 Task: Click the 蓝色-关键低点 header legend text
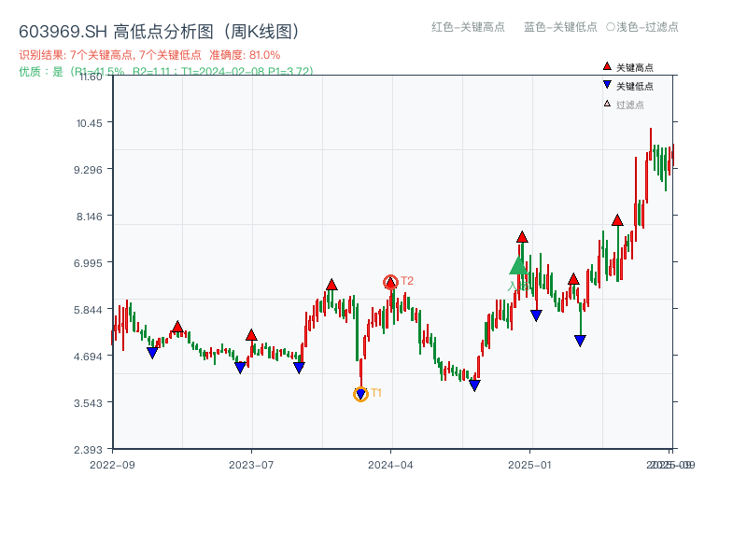[560, 27]
